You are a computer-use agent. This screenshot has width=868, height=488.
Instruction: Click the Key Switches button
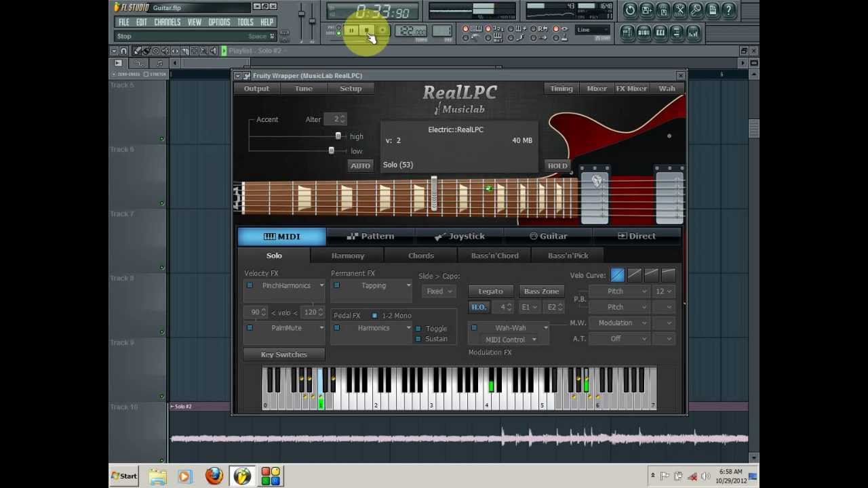[x=284, y=354]
